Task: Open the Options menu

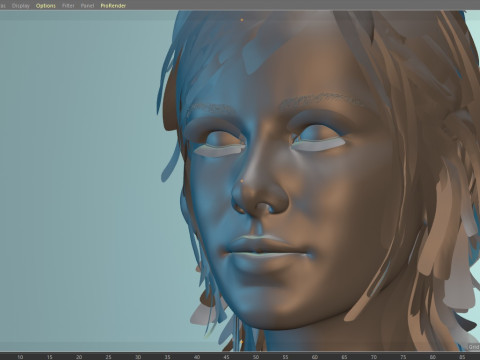Action: (46, 6)
